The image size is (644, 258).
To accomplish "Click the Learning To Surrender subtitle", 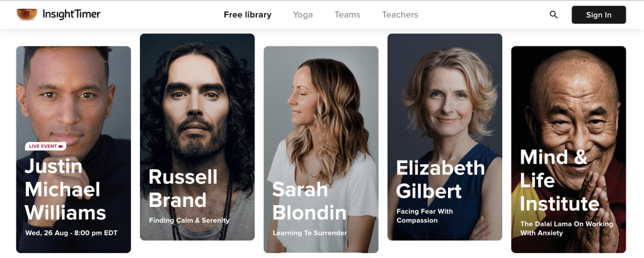I will (x=309, y=233).
